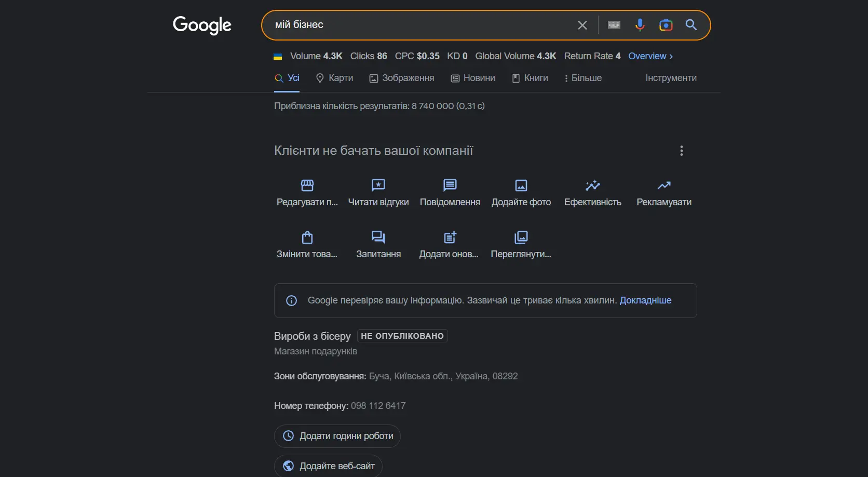Click the Додайте веб-сайт button

[x=328, y=466]
